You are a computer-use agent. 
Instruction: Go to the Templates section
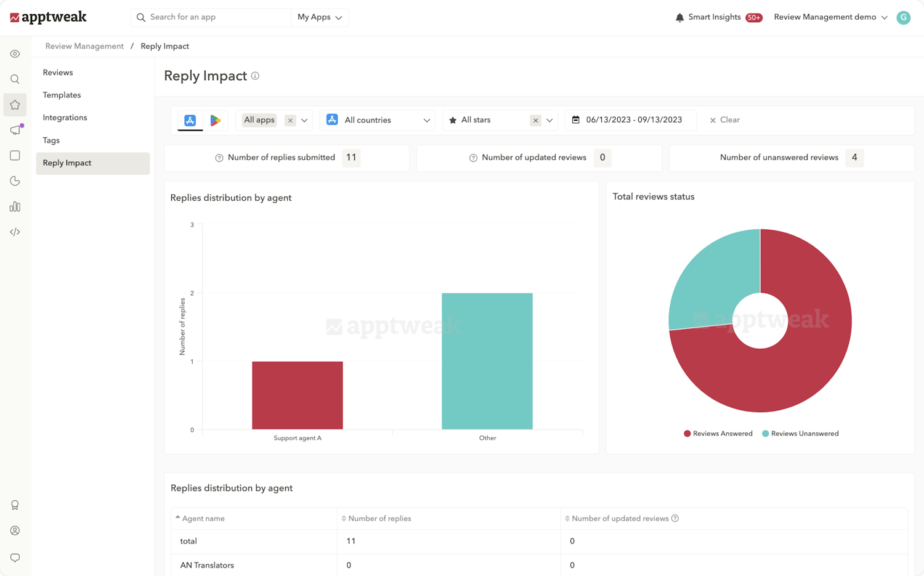(x=62, y=95)
